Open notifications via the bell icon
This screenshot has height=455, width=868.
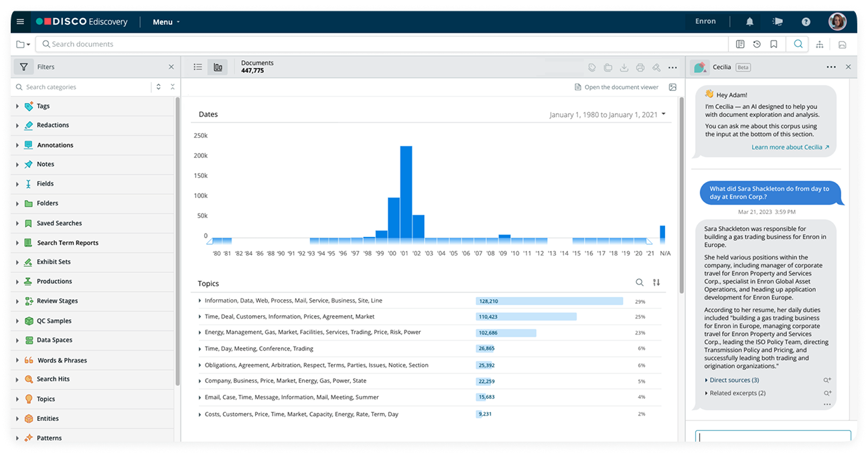(x=749, y=21)
